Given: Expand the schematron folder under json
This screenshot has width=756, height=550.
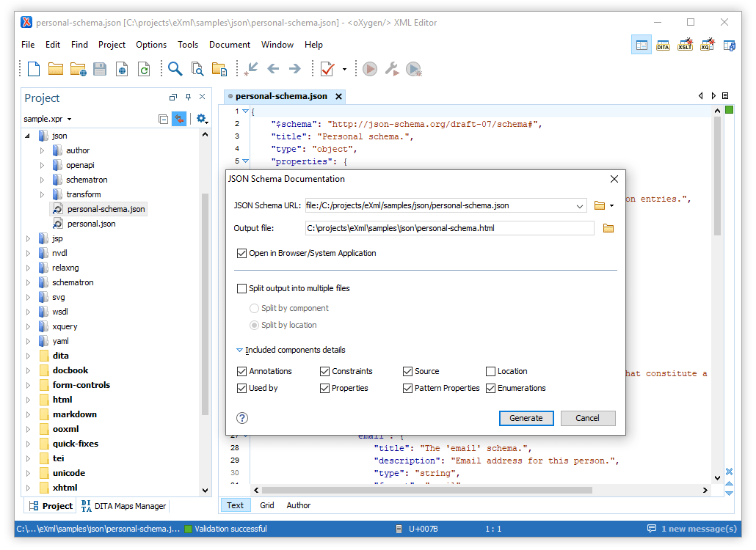Looking at the screenshot, I should pos(42,180).
